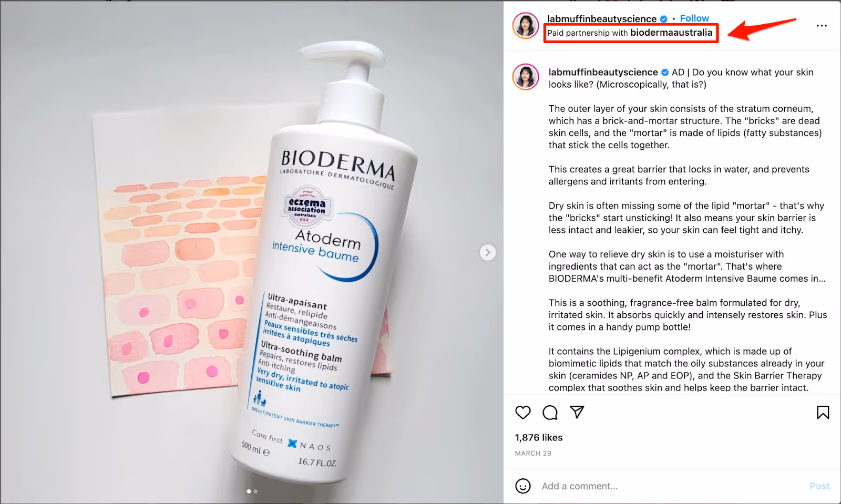Open the three-dot more options menu

(x=822, y=26)
